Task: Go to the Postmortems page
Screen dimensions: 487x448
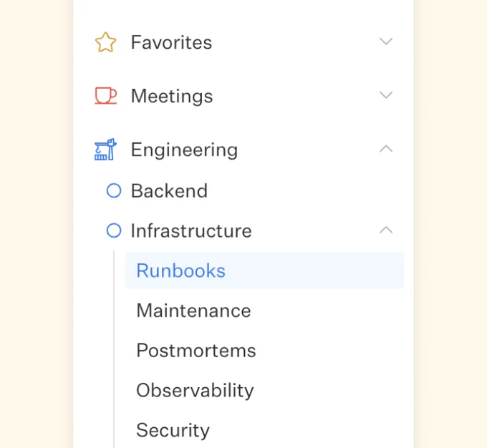Action: click(x=196, y=351)
